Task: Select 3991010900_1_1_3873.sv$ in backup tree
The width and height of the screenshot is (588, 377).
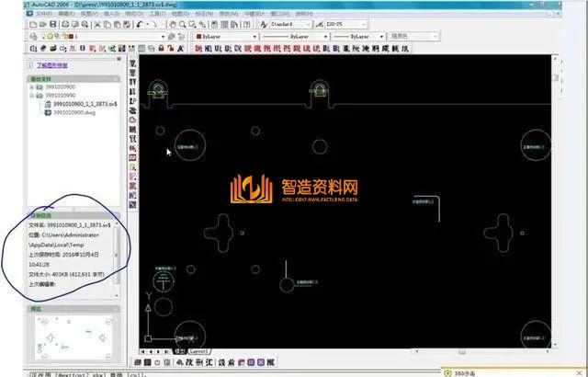Action: pos(85,104)
